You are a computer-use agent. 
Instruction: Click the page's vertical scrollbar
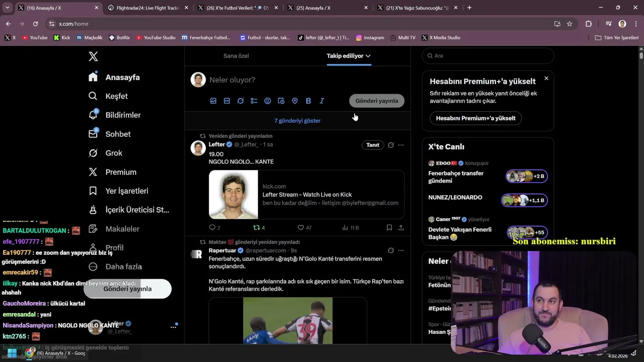(x=641, y=55)
